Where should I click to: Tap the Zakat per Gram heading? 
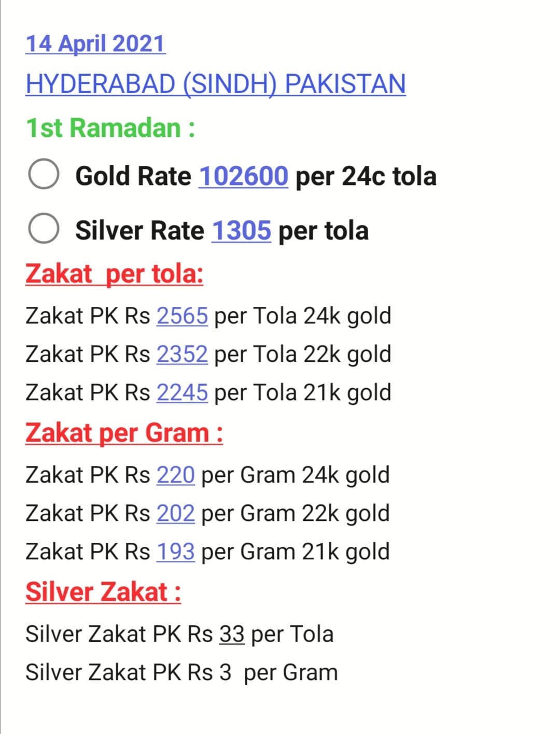tap(124, 433)
